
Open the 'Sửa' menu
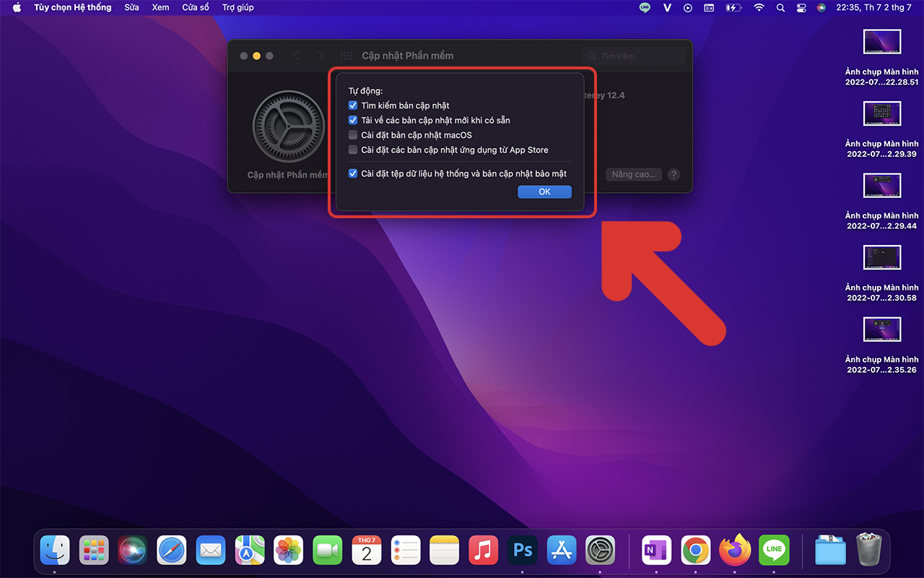point(131,7)
